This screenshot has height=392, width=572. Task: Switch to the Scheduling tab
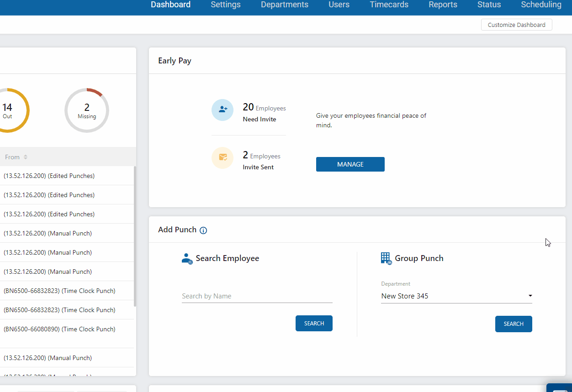541,5
